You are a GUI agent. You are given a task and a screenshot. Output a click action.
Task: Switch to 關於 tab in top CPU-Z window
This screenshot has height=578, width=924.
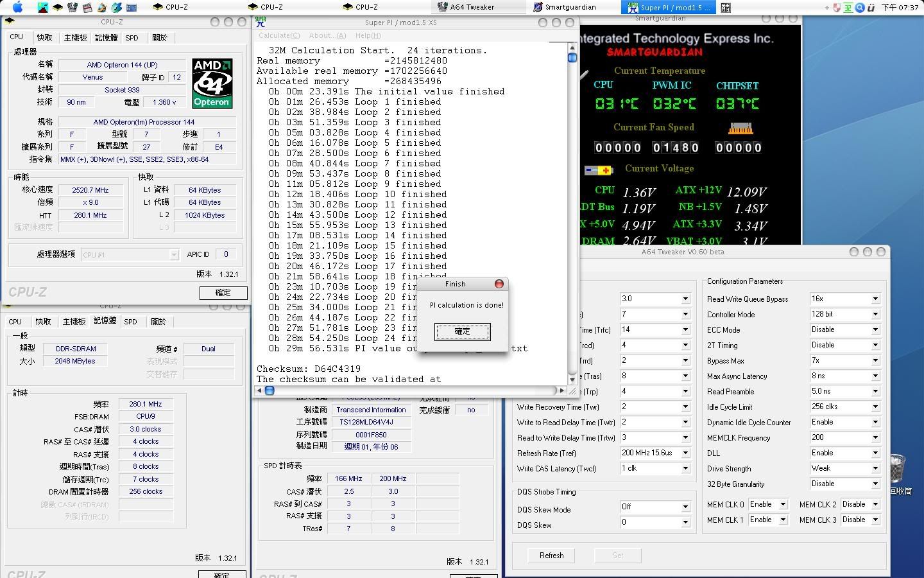tap(160, 38)
